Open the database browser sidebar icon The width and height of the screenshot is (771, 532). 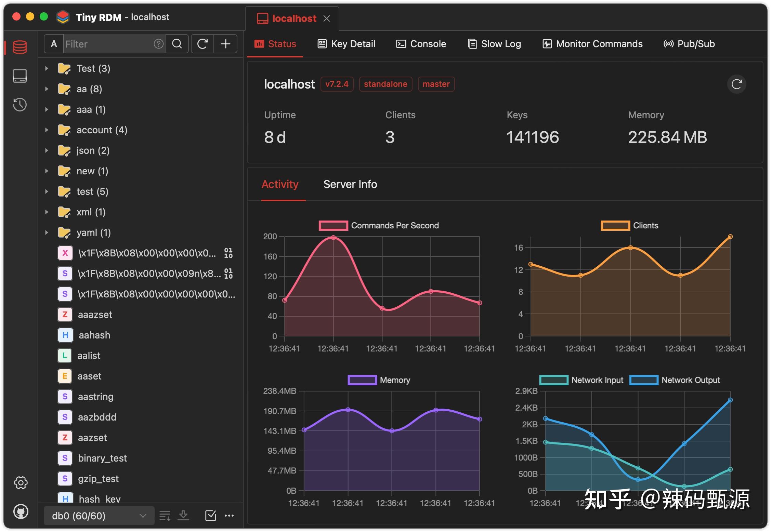coord(20,47)
